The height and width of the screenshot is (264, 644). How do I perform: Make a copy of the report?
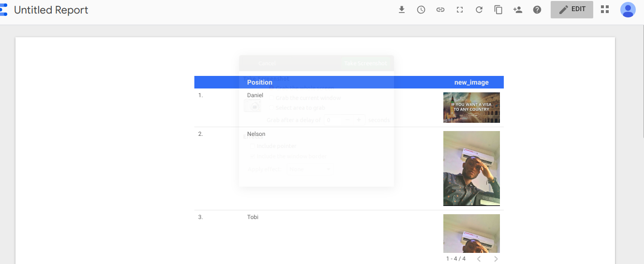pyautogui.click(x=498, y=10)
